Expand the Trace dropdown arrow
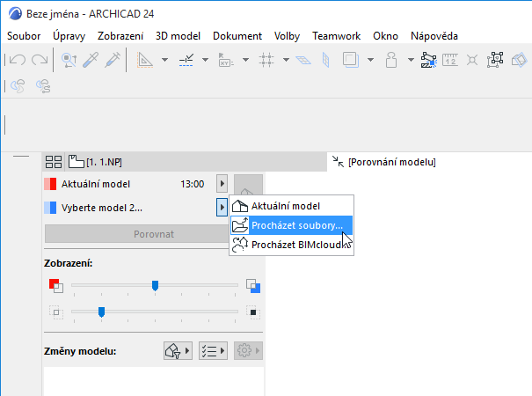Viewport: 532px width, 396px height. (x=370, y=60)
